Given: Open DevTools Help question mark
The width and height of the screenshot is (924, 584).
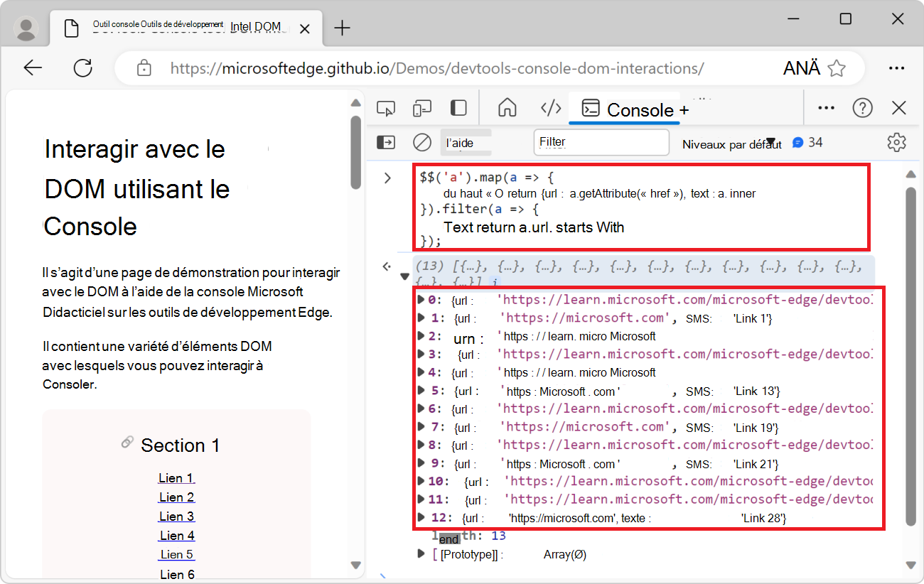Looking at the screenshot, I should click(862, 108).
